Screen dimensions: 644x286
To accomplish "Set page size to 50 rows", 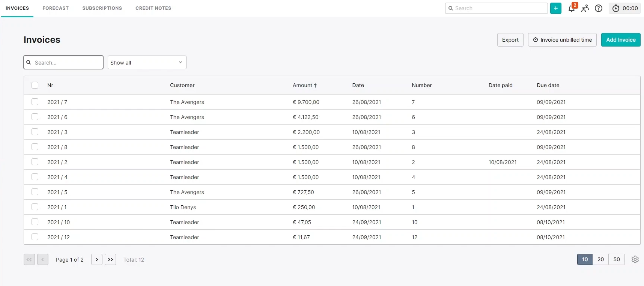I will (617, 259).
